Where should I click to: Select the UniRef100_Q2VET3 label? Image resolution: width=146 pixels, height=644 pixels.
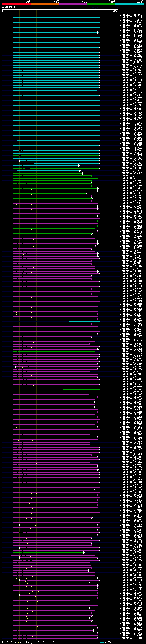[x=131, y=221]
